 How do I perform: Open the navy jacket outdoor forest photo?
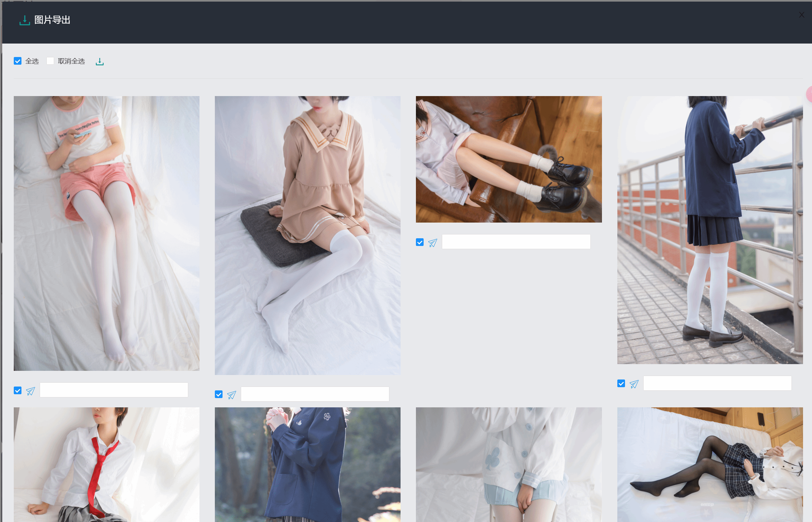coord(307,465)
